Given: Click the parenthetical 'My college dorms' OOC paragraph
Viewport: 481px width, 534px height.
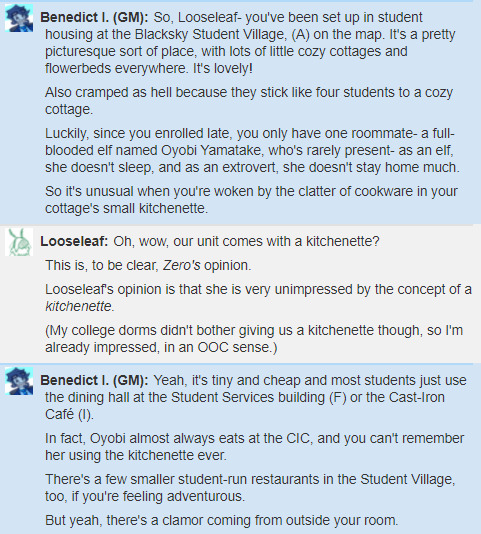Looking at the screenshot, I should point(254,339).
